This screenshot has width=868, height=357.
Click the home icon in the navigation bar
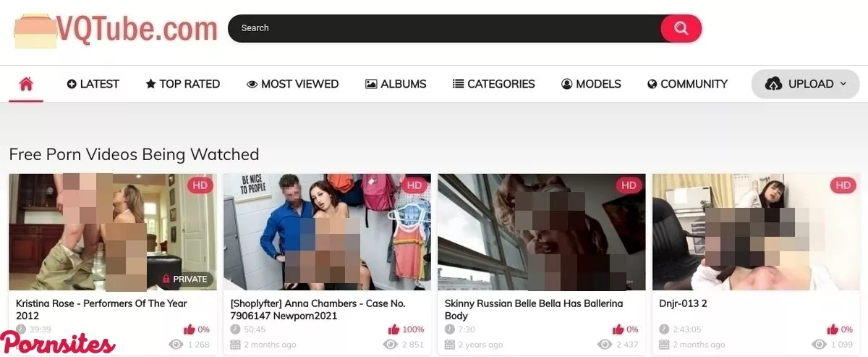[x=26, y=84]
